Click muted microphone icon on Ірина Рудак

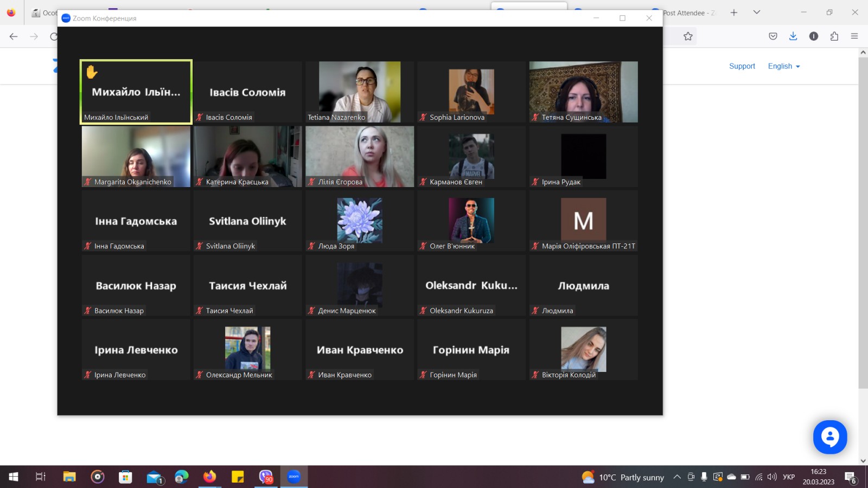[x=535, y=182]
